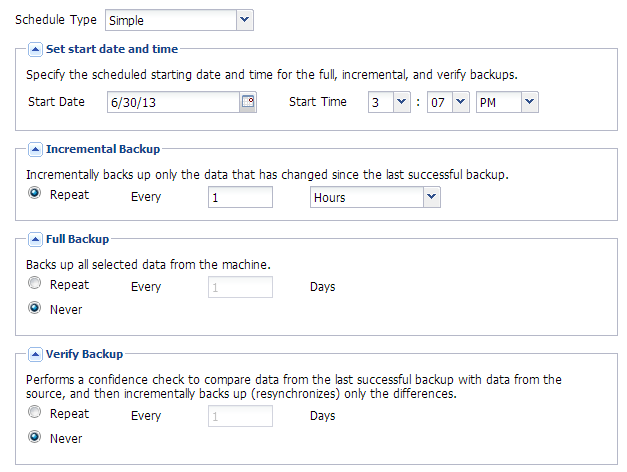Screen dimensions: 627x472
Task: Select Never option under Verify Backup
Action: pyautogui.click(x=35, y=437)
